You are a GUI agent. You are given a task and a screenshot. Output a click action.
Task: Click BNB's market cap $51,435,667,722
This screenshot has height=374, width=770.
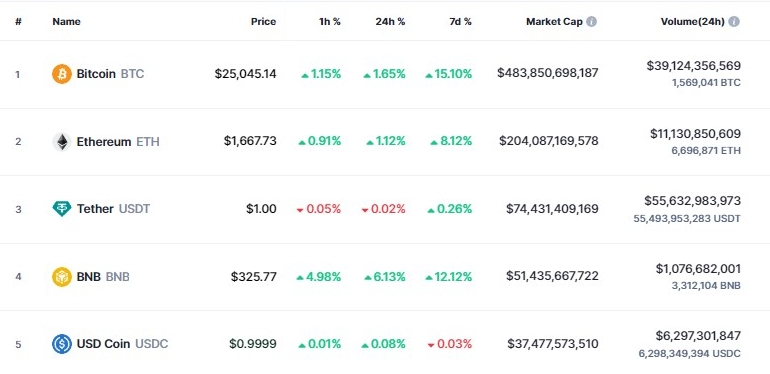[x=552, y=276]
